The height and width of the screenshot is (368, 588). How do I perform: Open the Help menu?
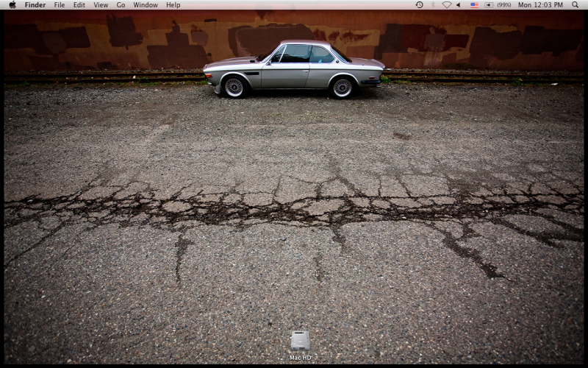click(x=173, y=5)
